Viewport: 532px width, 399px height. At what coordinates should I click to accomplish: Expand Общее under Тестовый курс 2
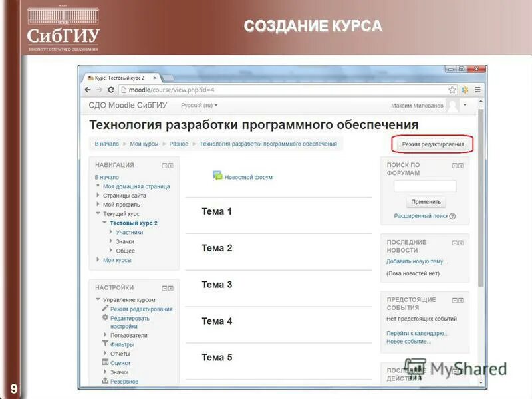111,251
